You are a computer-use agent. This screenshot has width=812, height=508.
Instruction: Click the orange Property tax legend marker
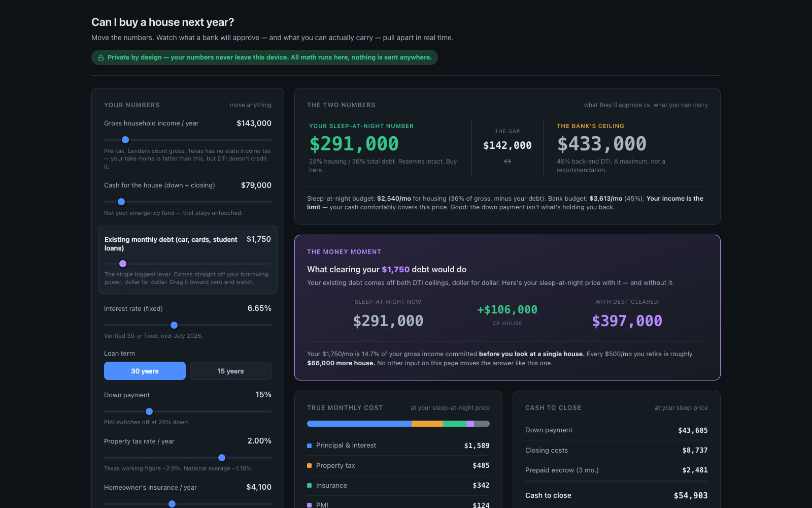coord(309,465)
